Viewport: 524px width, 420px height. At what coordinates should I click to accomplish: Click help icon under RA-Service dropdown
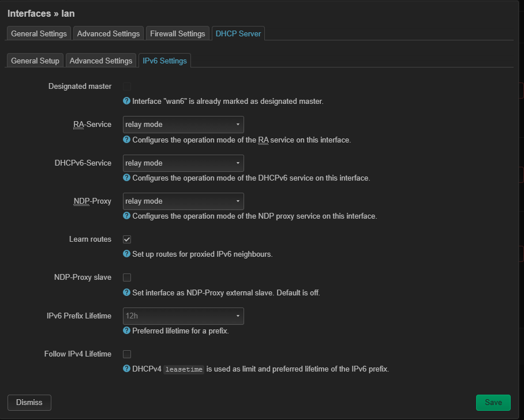pos(127,140)
